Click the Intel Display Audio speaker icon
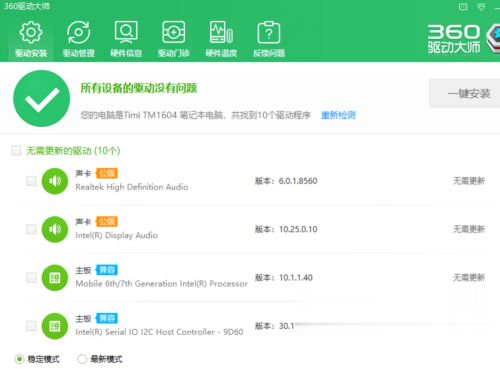Image resolution: width=500 pixels, height=369 pixels. (x=55, y=229)
